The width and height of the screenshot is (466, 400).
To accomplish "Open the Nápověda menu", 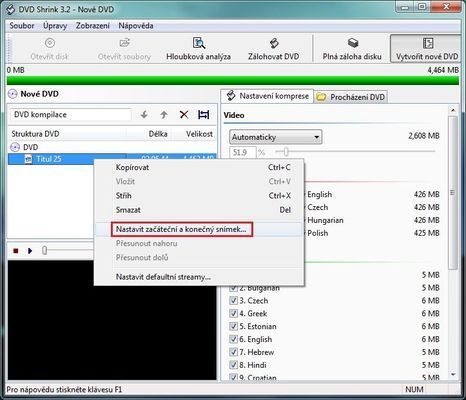I will click(x=136, y=26).
